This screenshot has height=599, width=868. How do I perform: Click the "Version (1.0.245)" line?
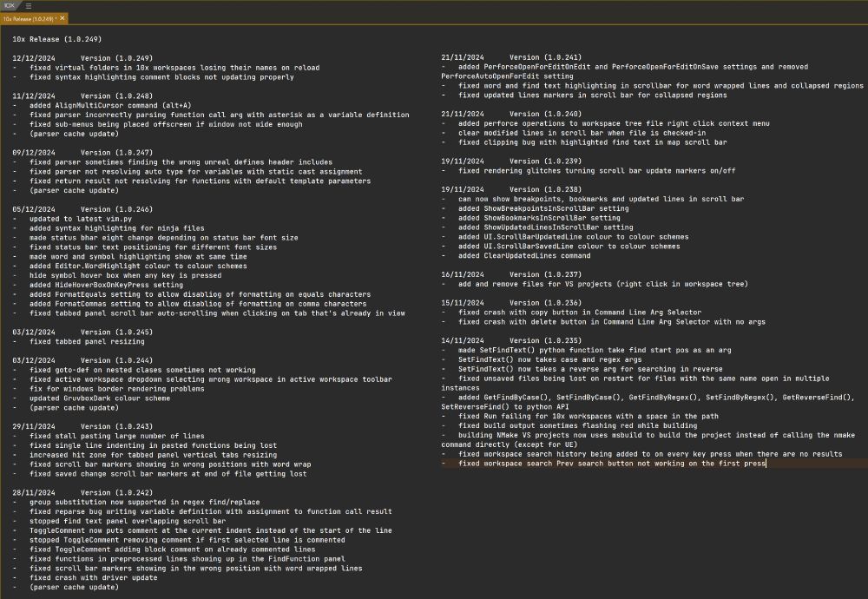tap(82, 332)
